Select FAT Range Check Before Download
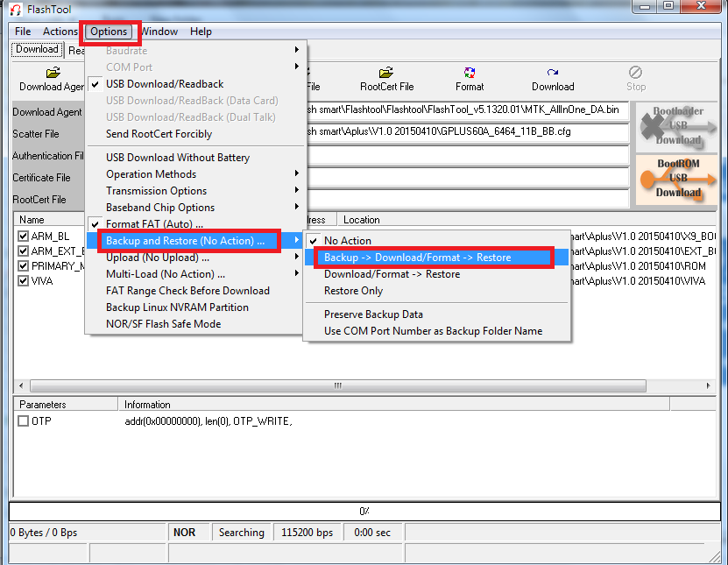Viewport: 728px width, 565px height. coord(195,291)
